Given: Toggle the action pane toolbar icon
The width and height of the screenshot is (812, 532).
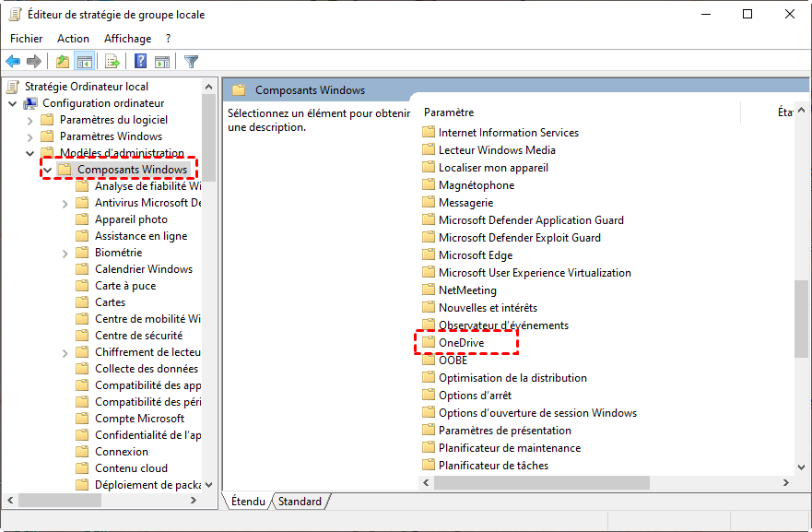Looking at the screenshot, I should 162,62.
